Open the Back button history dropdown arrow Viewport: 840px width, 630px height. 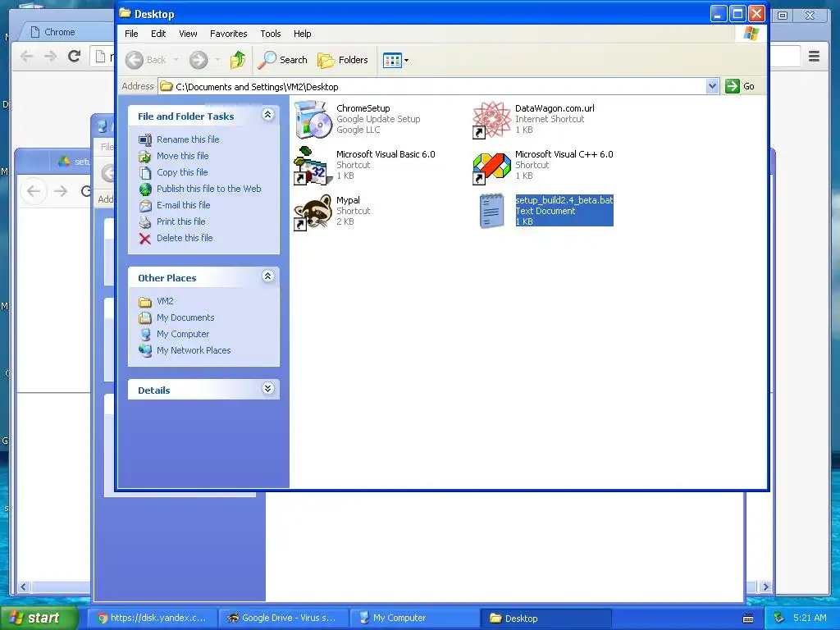(176, 60)
